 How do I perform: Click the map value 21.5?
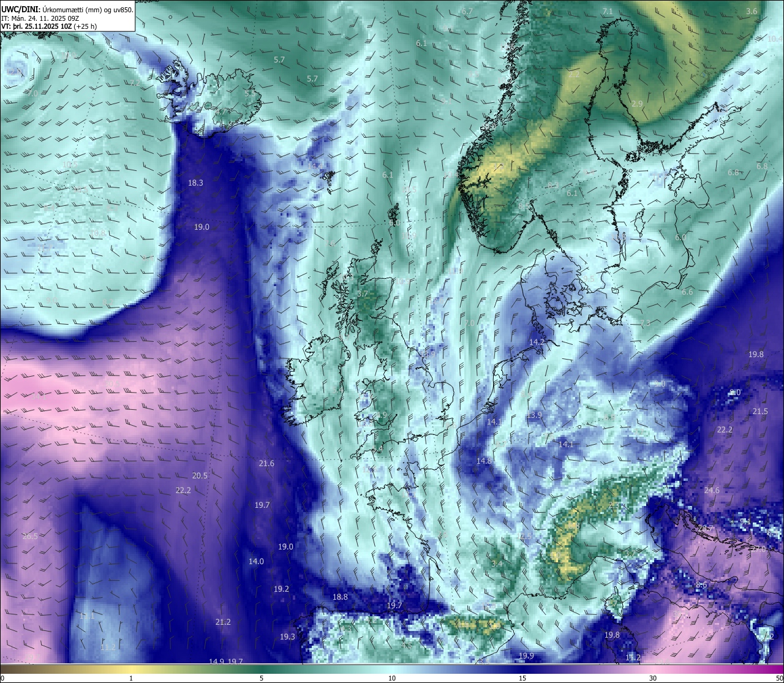pyautogui.click(x=760, y=411)
